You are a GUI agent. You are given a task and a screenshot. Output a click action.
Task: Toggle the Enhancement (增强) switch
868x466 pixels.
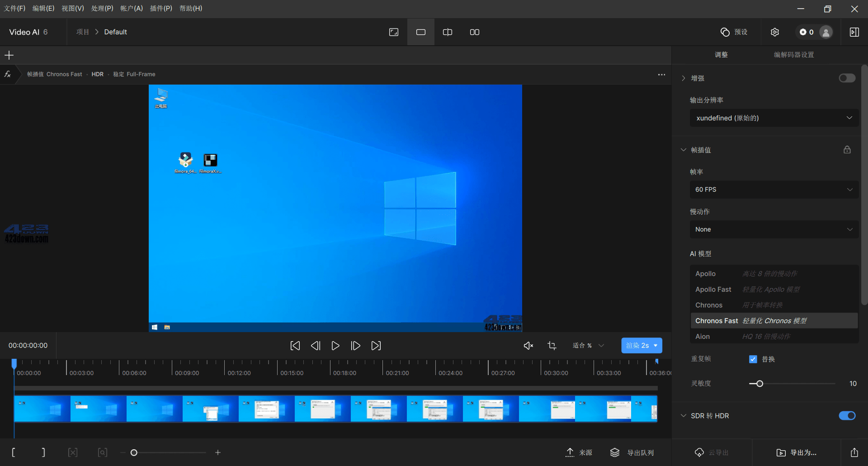847,78
